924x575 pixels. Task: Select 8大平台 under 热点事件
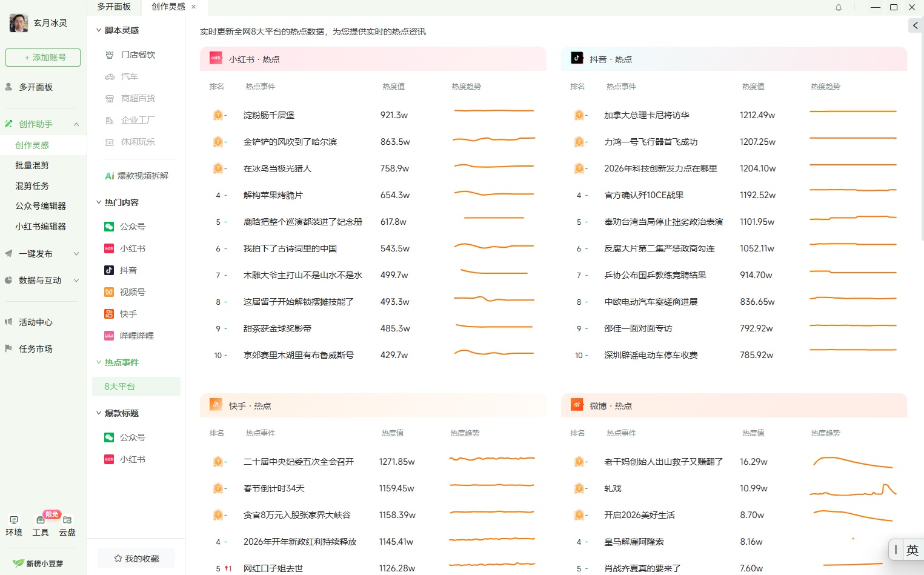(120, 387)
